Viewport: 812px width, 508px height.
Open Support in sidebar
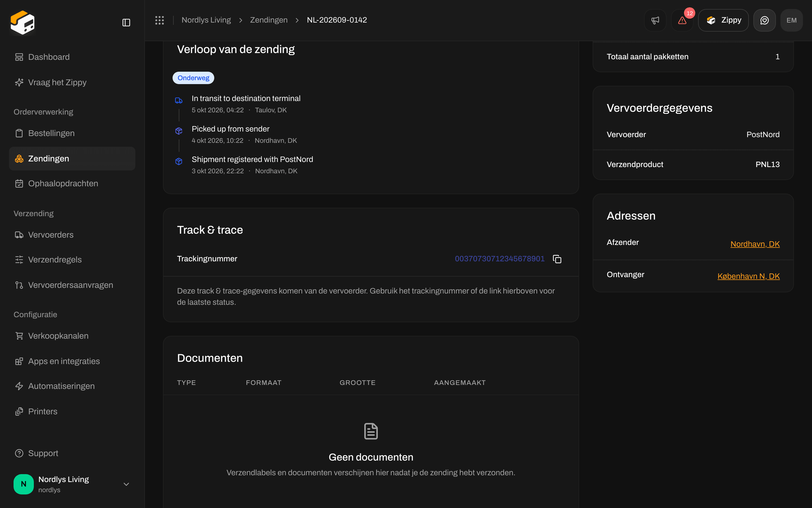72,453
